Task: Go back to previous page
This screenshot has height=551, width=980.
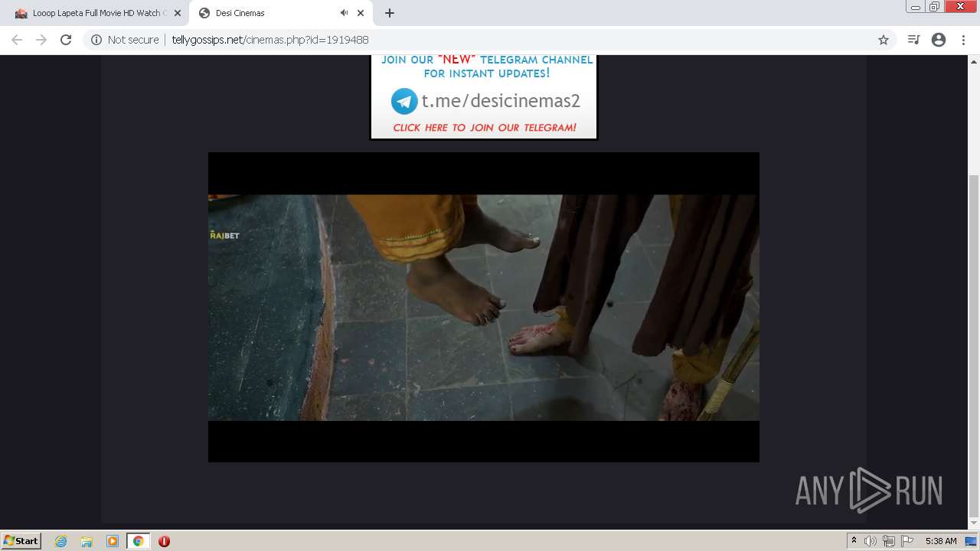Action: (x=17, y=40)
